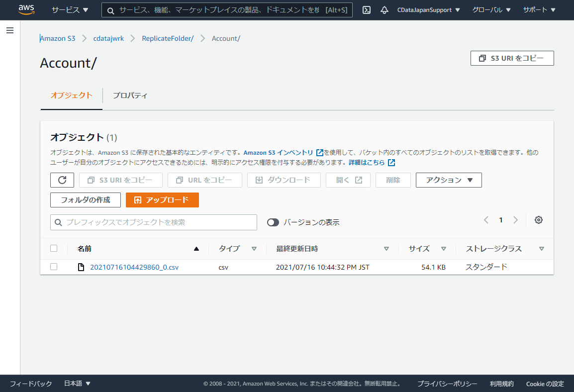Open the アクション dropdown
The image size is (574, 392).
[448, 180]
